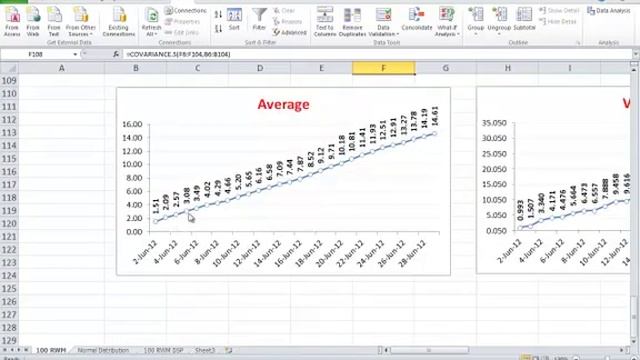This screenshot has height=360, width=640.
Task: Click the 28-Jun-12 axis label
Action: [413, 253]
